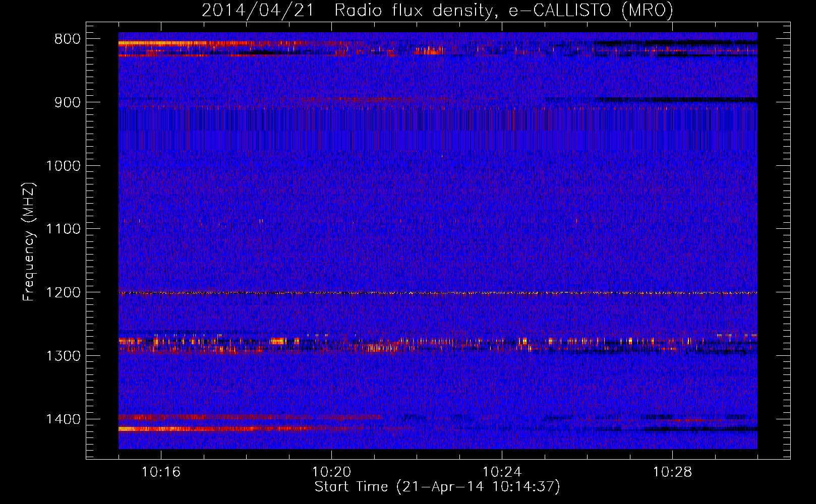
Task: Select the 800 frequency axis label
Action: click(68, 39)
